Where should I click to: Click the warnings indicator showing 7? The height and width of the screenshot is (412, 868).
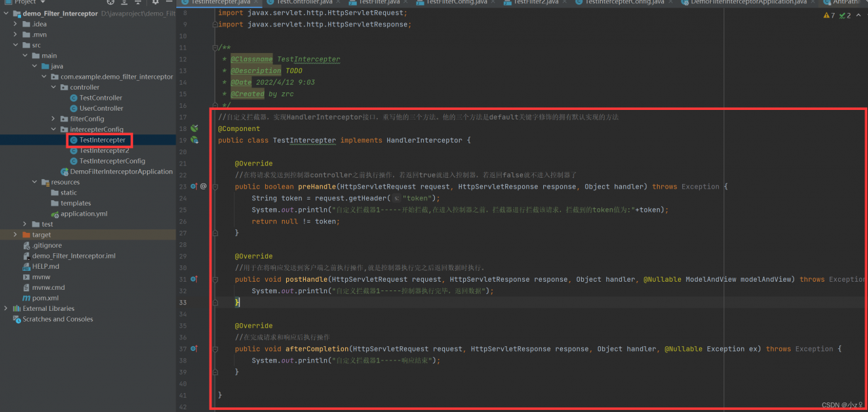click(x=829, y=15)
